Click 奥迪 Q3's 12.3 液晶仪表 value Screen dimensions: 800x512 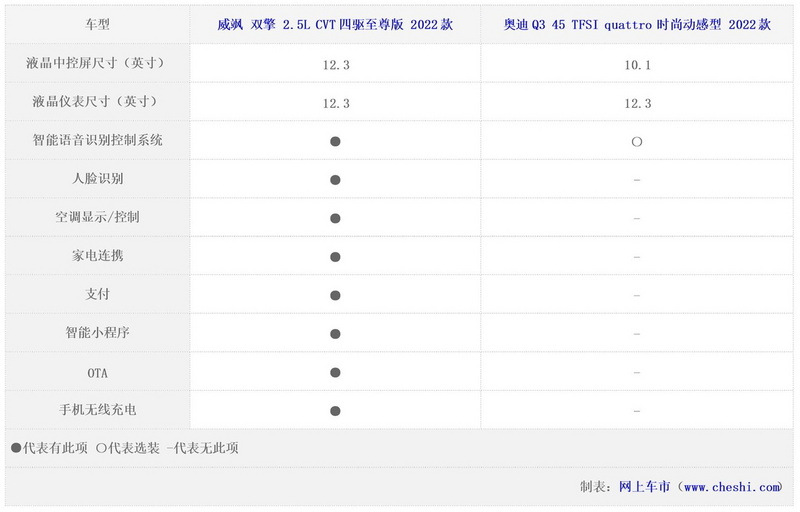pyautogui.click(x=637, y=104)
